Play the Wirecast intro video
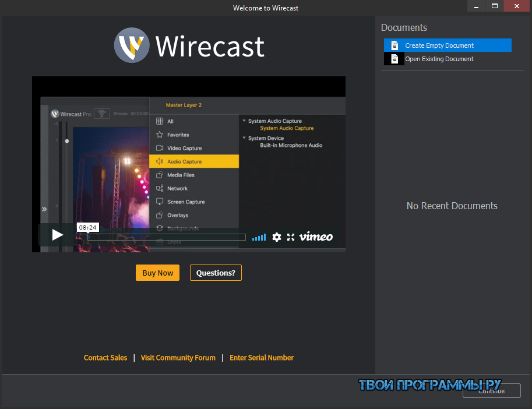Screen dimensions: 532x409 [x=57, y=235]
